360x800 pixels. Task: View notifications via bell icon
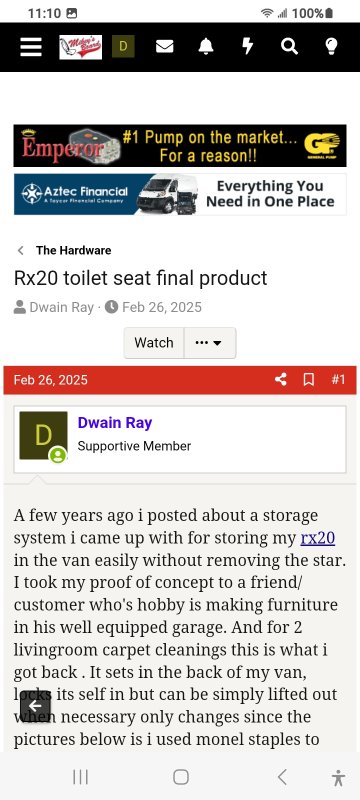[206, 46]
